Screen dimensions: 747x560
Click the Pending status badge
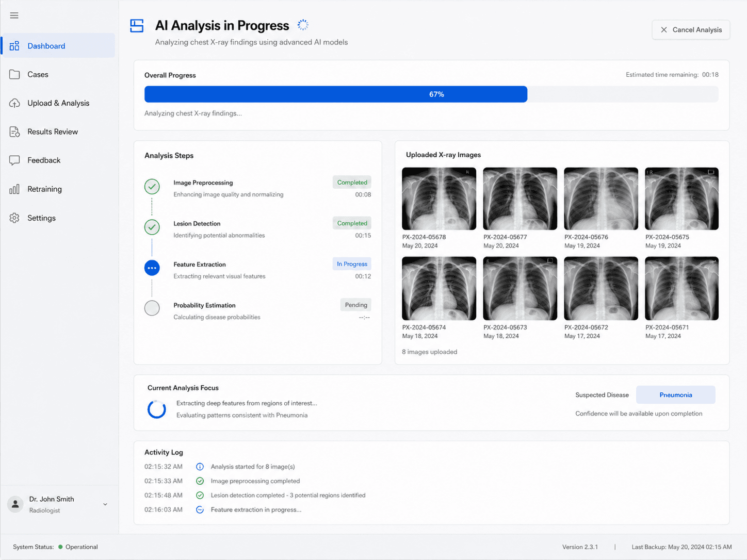tap(356, 305)
